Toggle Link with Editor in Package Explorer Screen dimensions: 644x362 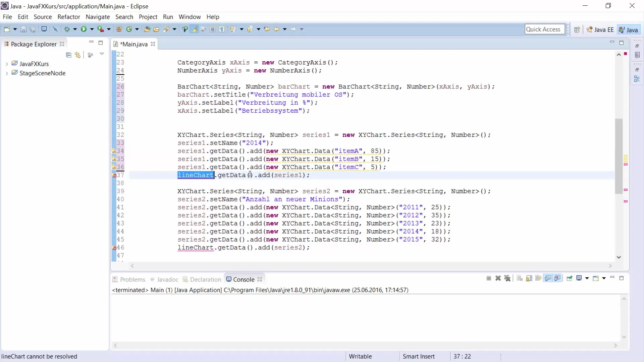[x=78, y=55]
